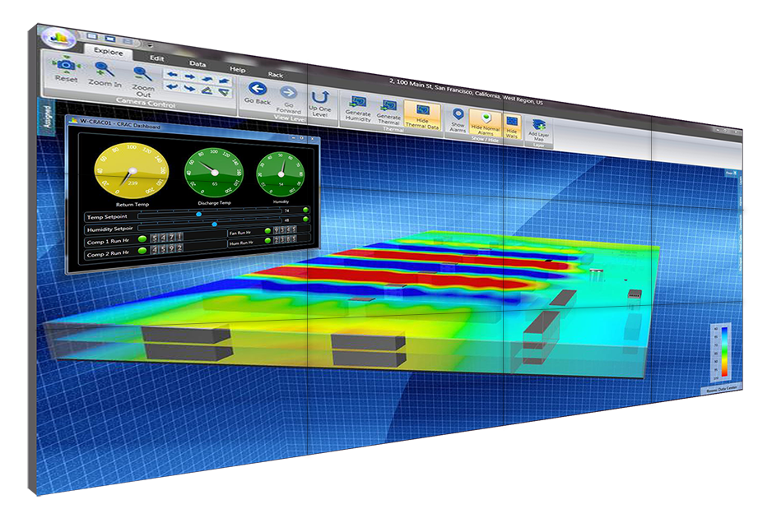Click the Fan Run Hr counter digits
This screenshot has width=772, height=532.
(x=285, y=230)
